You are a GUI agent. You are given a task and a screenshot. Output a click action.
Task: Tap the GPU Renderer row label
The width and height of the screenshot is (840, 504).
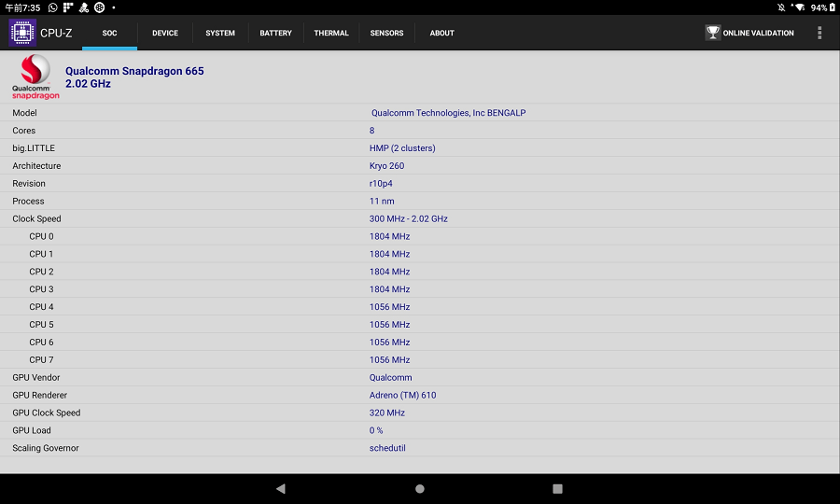(39, 396)
